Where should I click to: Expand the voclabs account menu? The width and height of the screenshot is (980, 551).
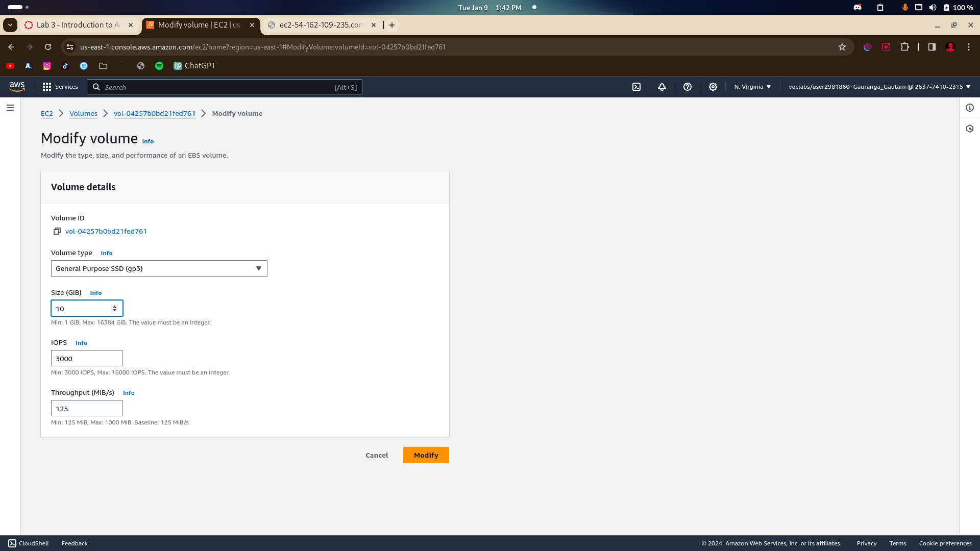pyautogui.click(x=879, y=87)
